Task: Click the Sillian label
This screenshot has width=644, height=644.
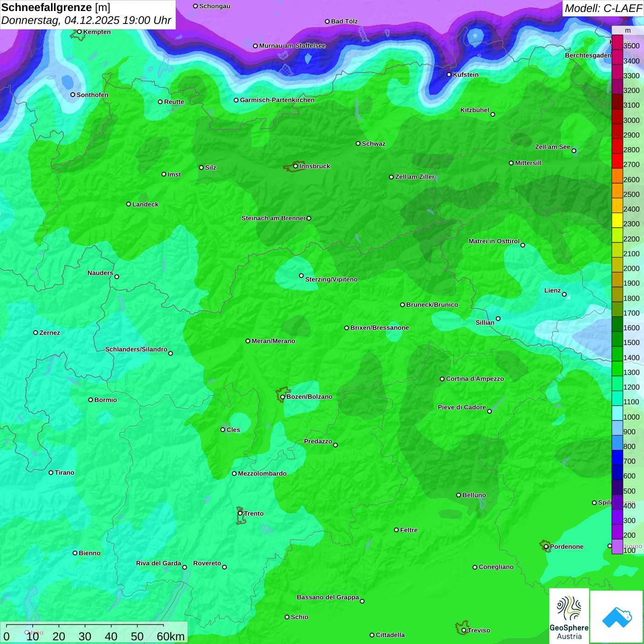Action: [485, 322]
